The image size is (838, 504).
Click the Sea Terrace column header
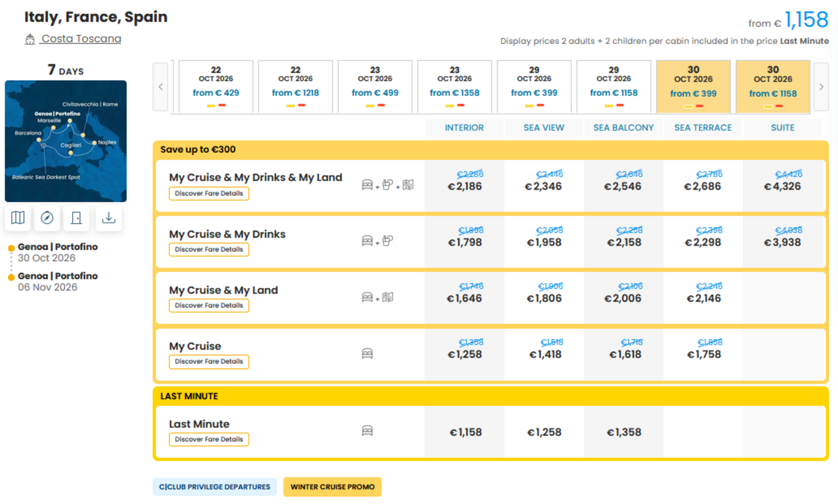tap(703, 127)
